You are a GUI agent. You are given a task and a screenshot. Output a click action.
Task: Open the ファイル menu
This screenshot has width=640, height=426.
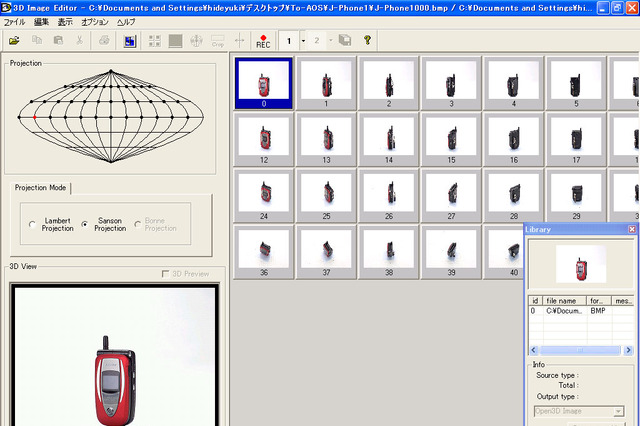point(15,21)
